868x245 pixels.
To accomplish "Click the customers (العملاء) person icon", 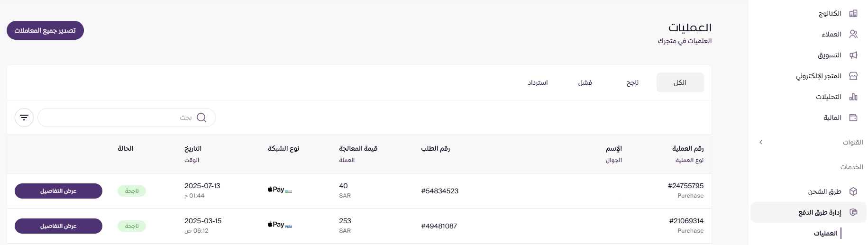I will pos(853,34).
